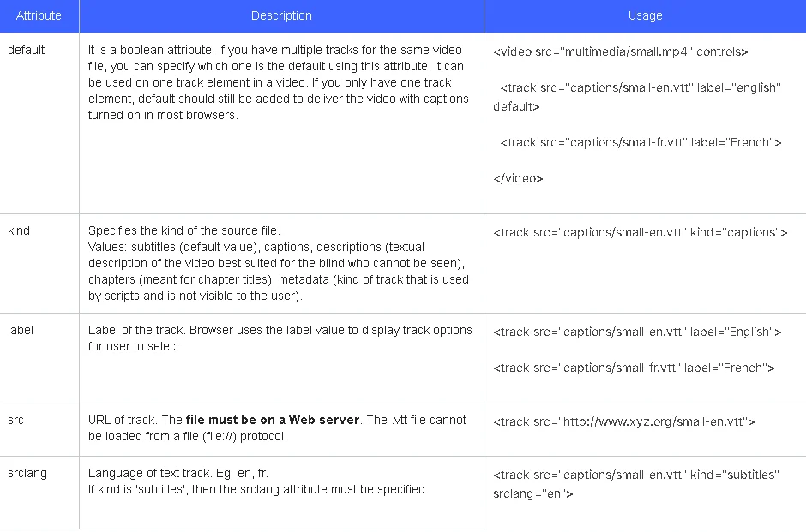
Task: Click the 'Specifies the kind of the source file' text
Action: (184, 230)
